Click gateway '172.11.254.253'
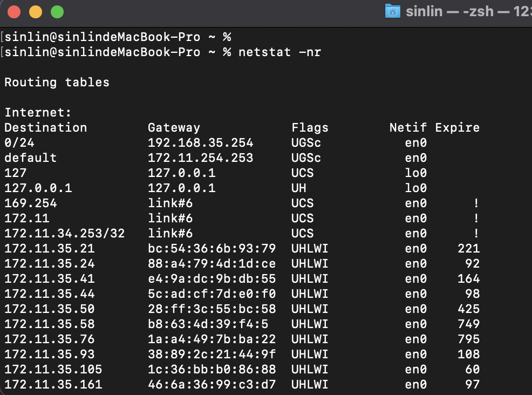This screenshot has height=395, width=532. pos(201,158)
